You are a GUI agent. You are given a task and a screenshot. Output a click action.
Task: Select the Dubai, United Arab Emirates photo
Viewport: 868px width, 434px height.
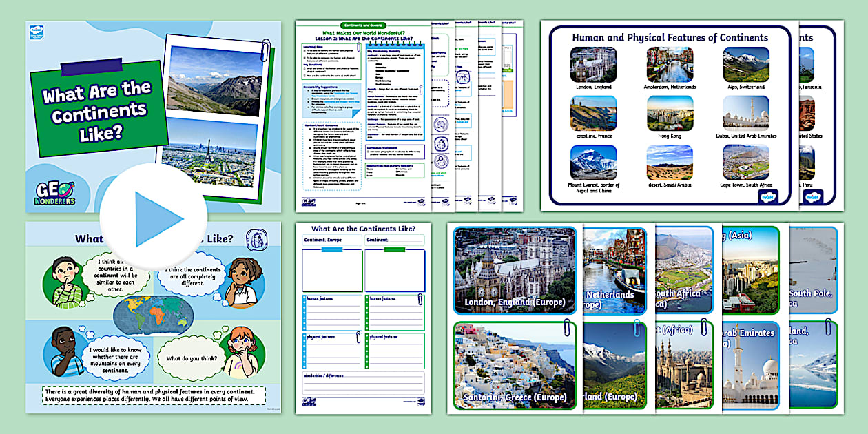746,114
